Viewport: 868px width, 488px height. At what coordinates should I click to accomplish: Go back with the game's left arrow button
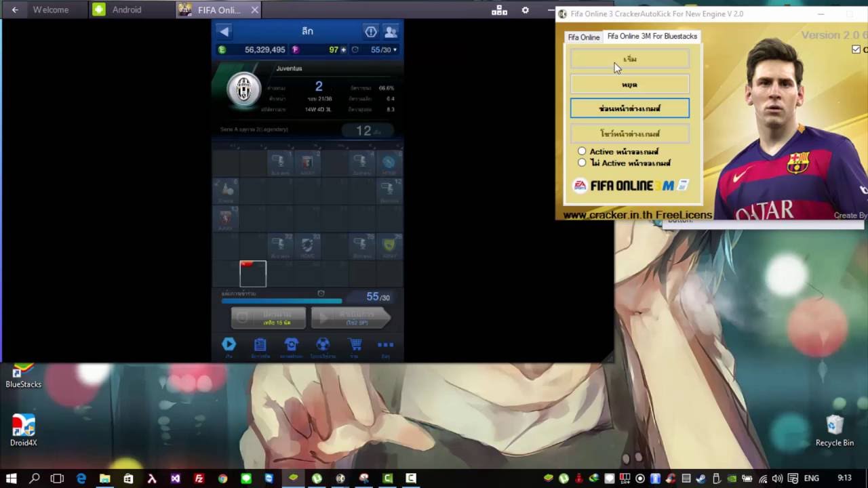[x=224, y=31]
